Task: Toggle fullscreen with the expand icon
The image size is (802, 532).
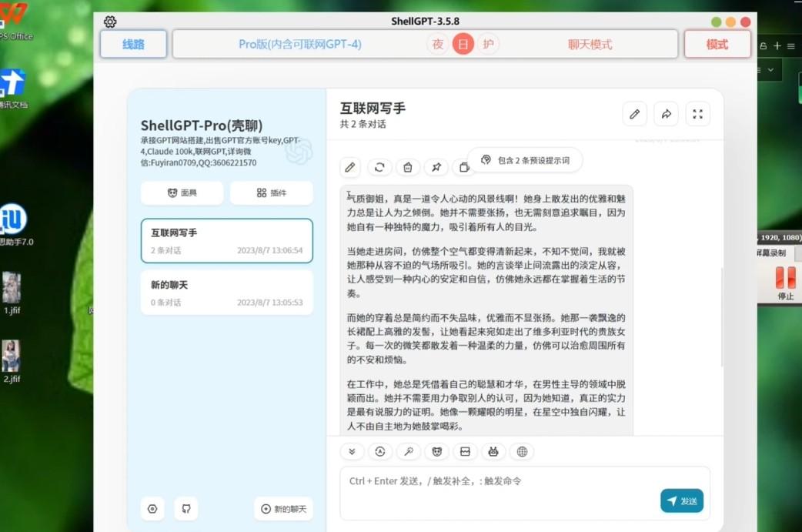Action: 697,114
